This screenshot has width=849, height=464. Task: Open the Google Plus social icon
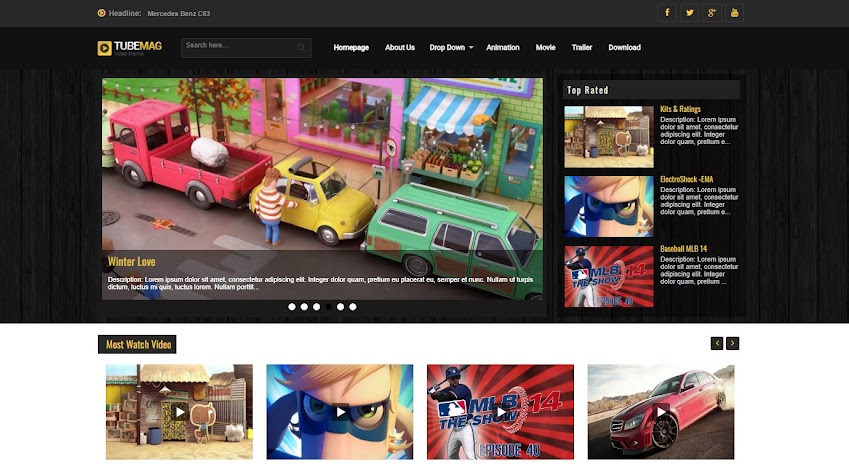(711, 12)
